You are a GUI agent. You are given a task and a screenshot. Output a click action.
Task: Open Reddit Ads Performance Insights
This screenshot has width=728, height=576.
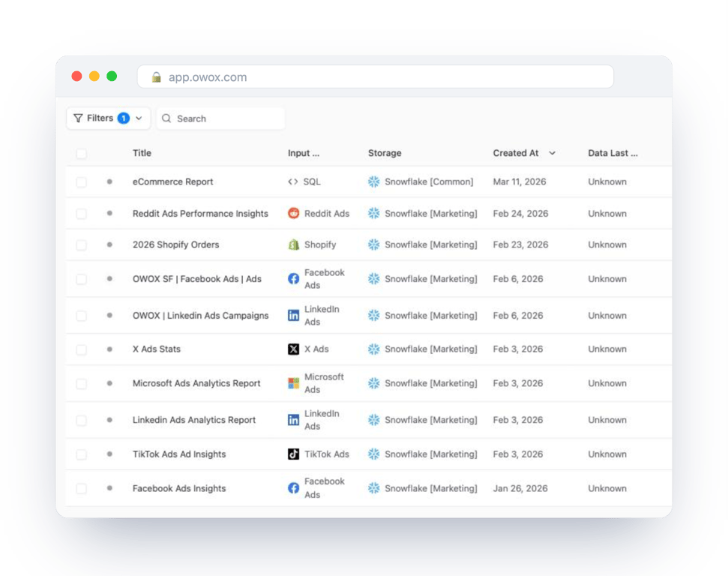(200, 213)
